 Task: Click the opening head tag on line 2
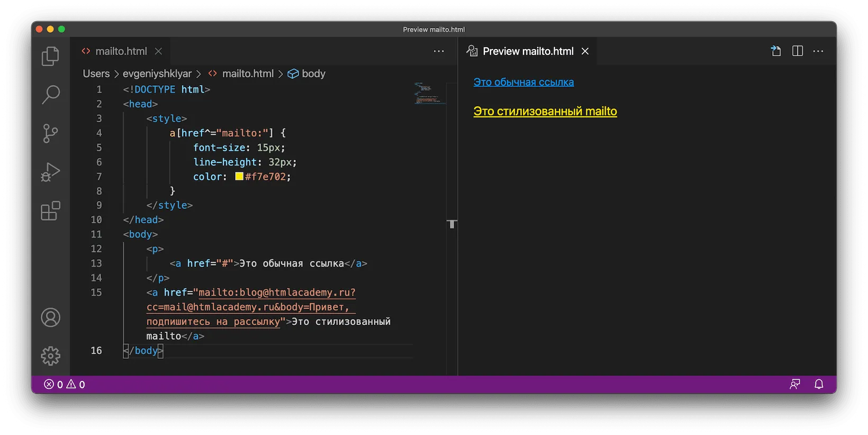tap(140, 104)
